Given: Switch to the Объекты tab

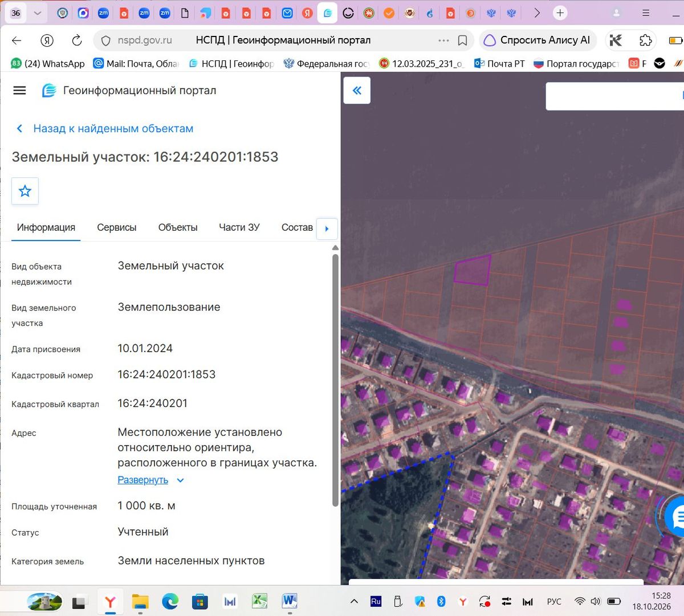Looking at the screenshot, I should (x=178, y=227).
